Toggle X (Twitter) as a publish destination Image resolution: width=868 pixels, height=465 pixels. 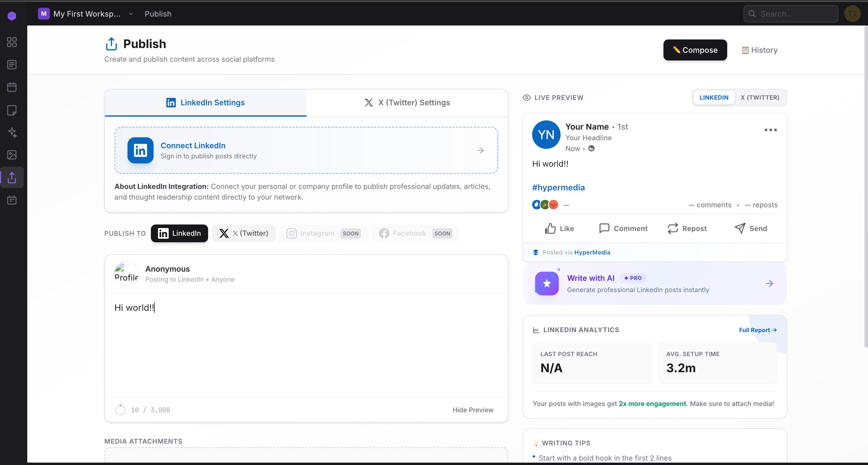click(243, 233)
